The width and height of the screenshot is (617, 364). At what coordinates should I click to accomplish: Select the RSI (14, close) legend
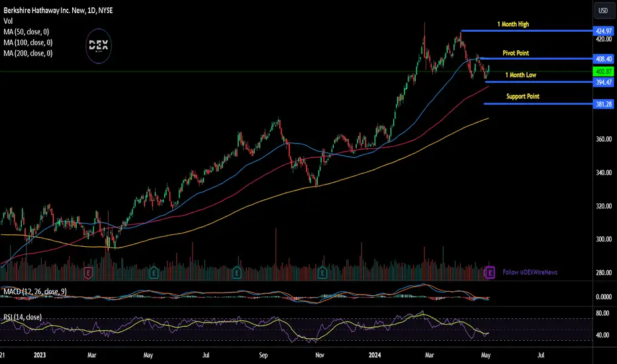23,317
